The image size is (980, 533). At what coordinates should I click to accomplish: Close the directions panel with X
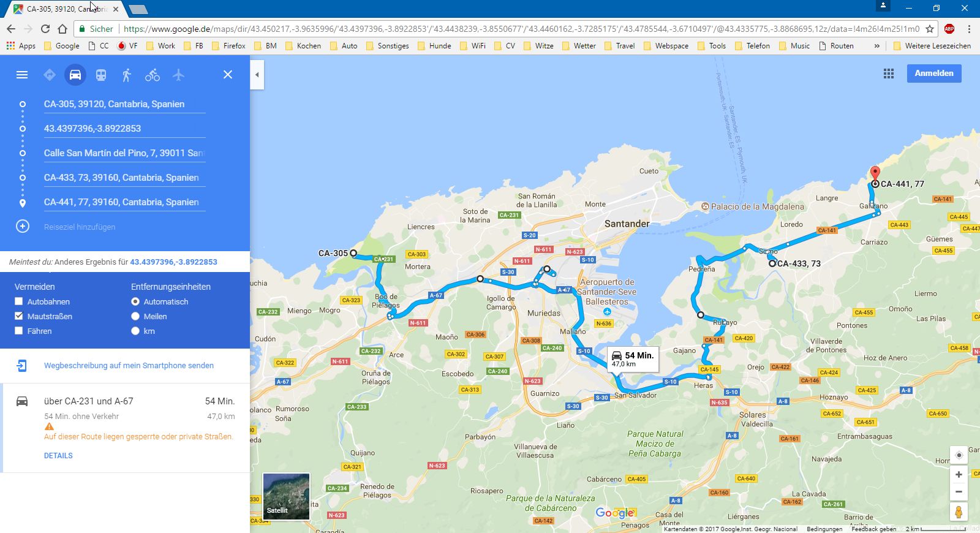click(x=227, y=75)
